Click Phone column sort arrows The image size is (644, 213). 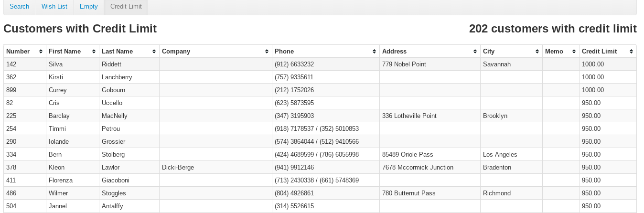click(x=374, y=52)
